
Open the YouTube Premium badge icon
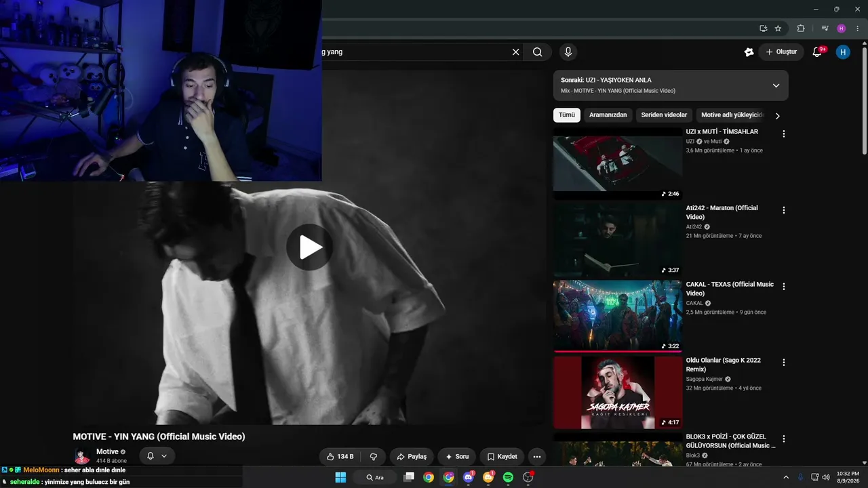pyautogui.click(x=749, y=52)
